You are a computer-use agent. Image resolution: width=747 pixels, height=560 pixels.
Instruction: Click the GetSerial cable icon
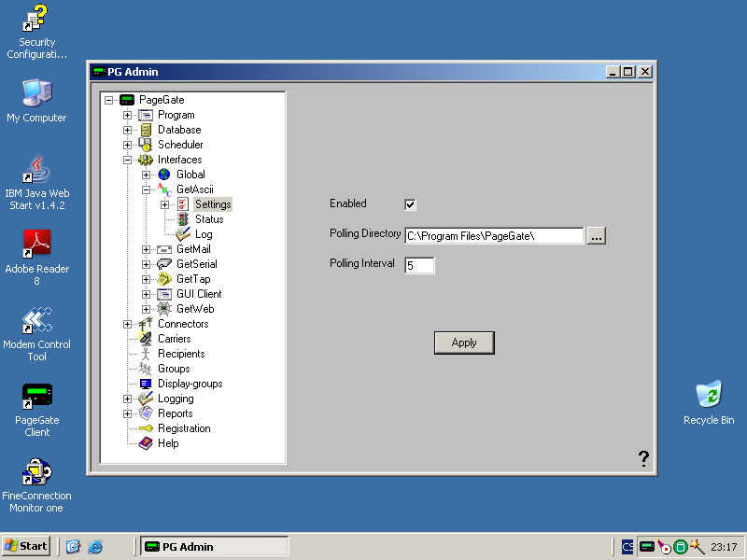(164, 264)
